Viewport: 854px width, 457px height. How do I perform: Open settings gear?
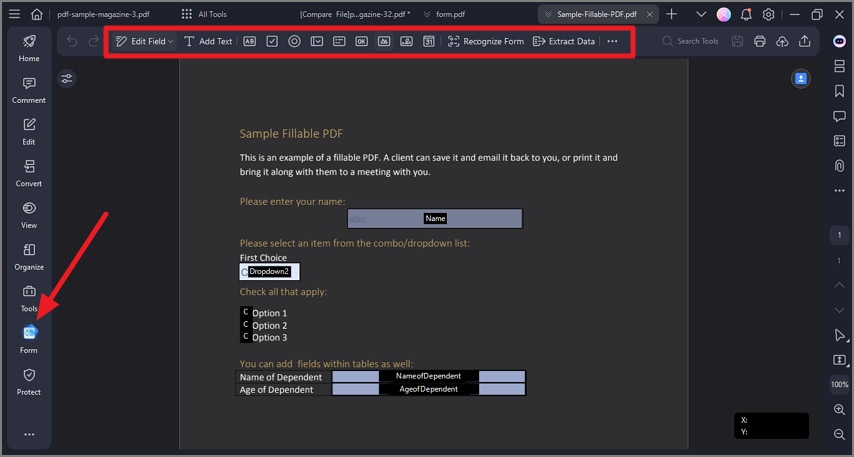(768, 15)
